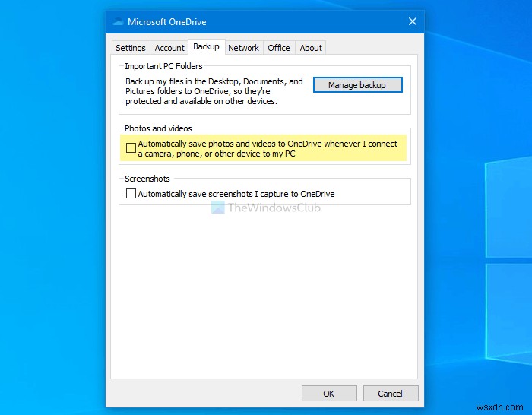Dismiss dialog with Cancel button
532x415 pixels.
(x=391, y=394)
